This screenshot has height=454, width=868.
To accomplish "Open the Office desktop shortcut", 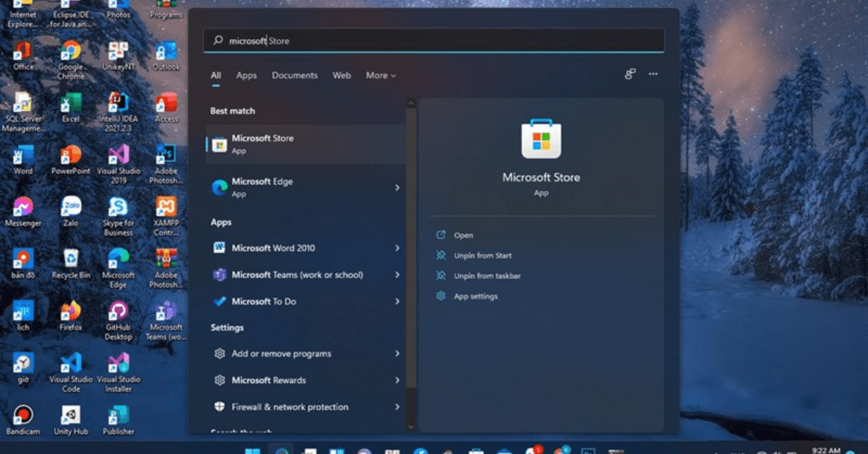I will tap(23, 56).
